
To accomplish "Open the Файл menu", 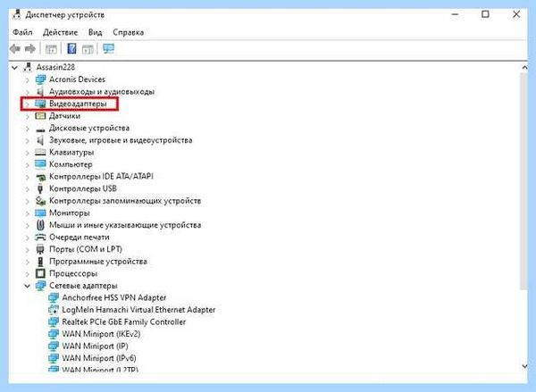I will pos(22,32).
